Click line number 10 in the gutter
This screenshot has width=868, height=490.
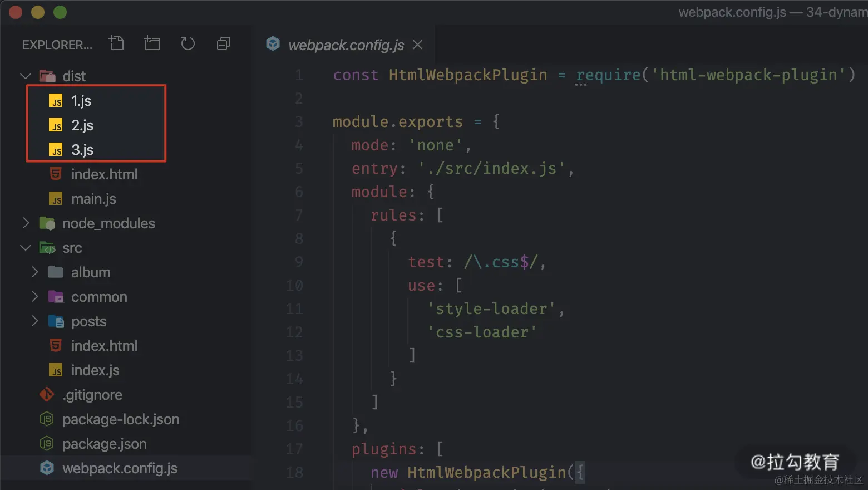[x=294, y=286]
